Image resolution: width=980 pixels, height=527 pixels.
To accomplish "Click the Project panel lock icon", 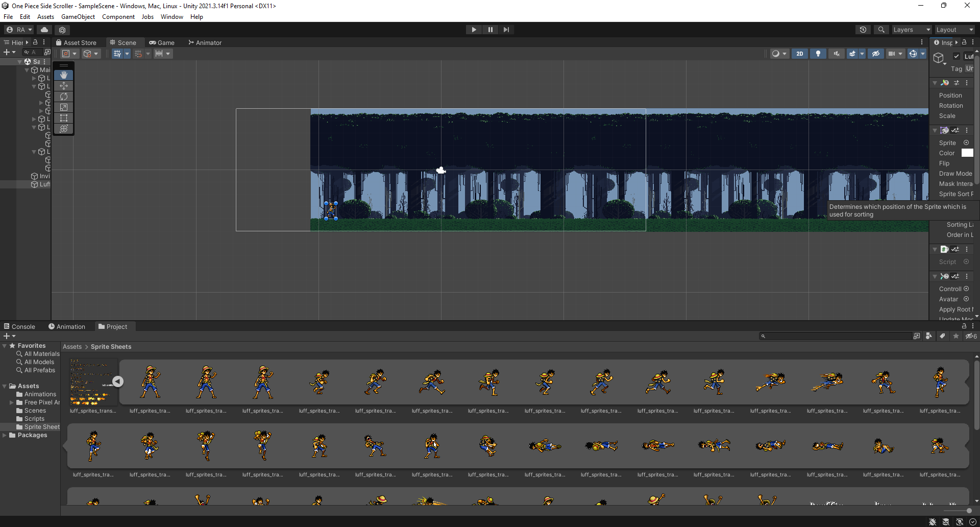I will 964,326.
